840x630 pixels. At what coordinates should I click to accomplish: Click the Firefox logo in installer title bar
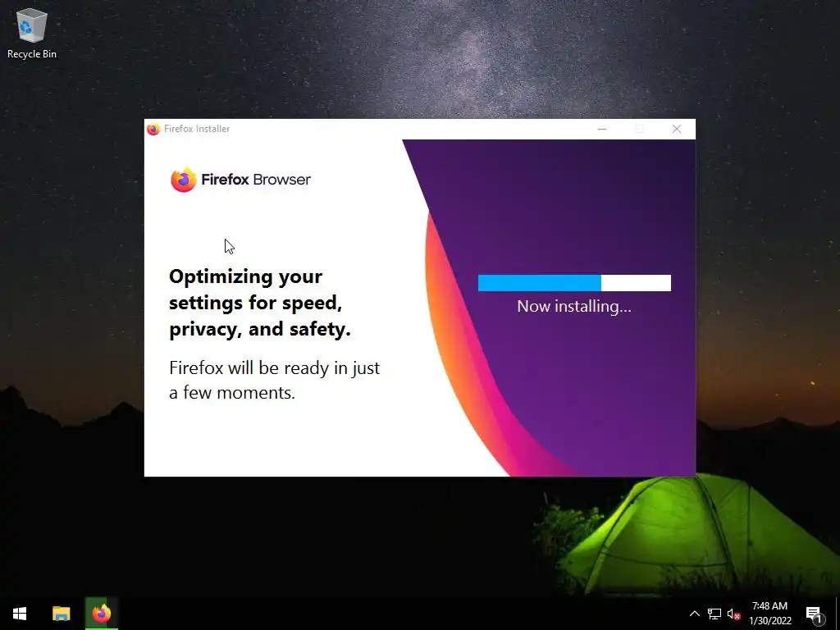[153, 129]
